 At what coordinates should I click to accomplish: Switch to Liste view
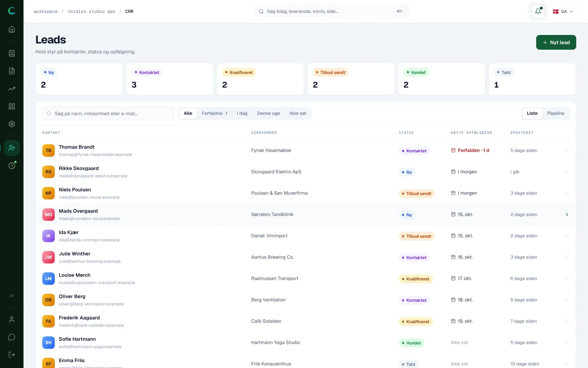pyautogui.click(x=532, y=113)
